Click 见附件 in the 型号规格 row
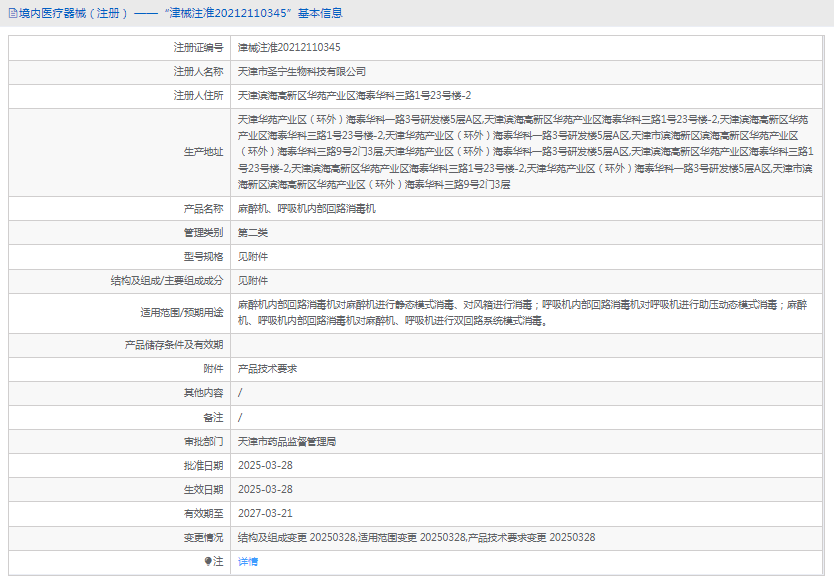Screen dimensions: 834x582 click(253, 256)
